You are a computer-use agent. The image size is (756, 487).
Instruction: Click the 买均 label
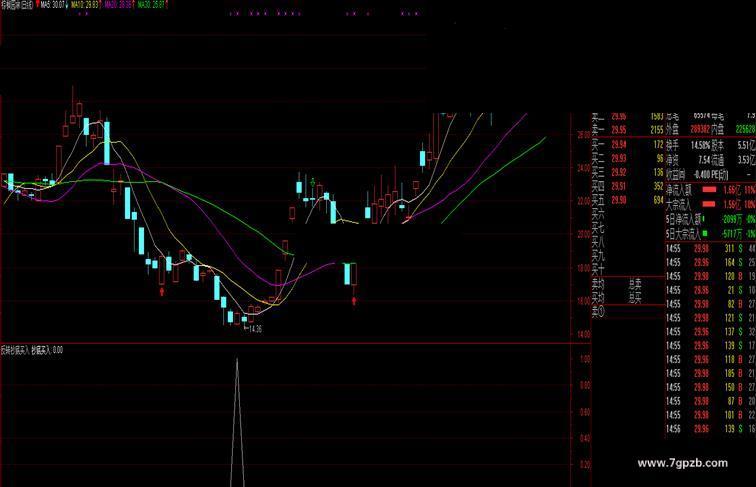[598, 298]
